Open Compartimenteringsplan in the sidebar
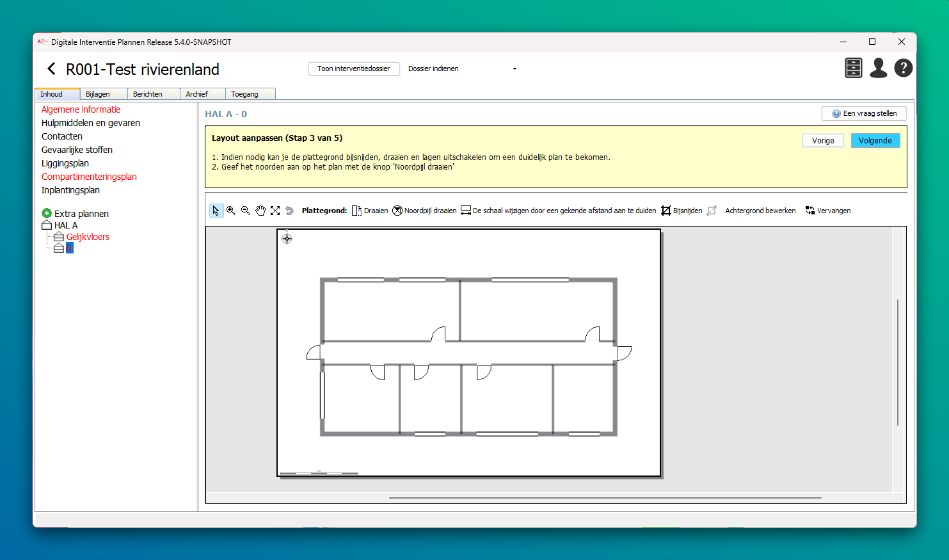The image size is (949, 560). coord(89,177)
